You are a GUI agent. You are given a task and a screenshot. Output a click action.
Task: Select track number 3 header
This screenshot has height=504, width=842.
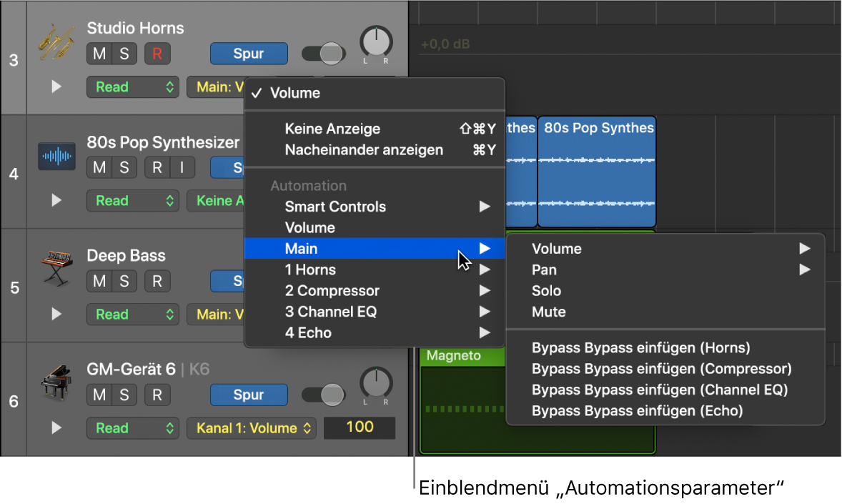14,59
